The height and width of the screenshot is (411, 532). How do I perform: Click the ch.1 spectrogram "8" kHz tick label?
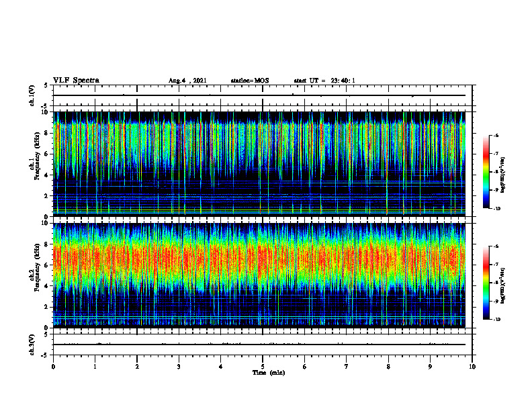(47, 133)
